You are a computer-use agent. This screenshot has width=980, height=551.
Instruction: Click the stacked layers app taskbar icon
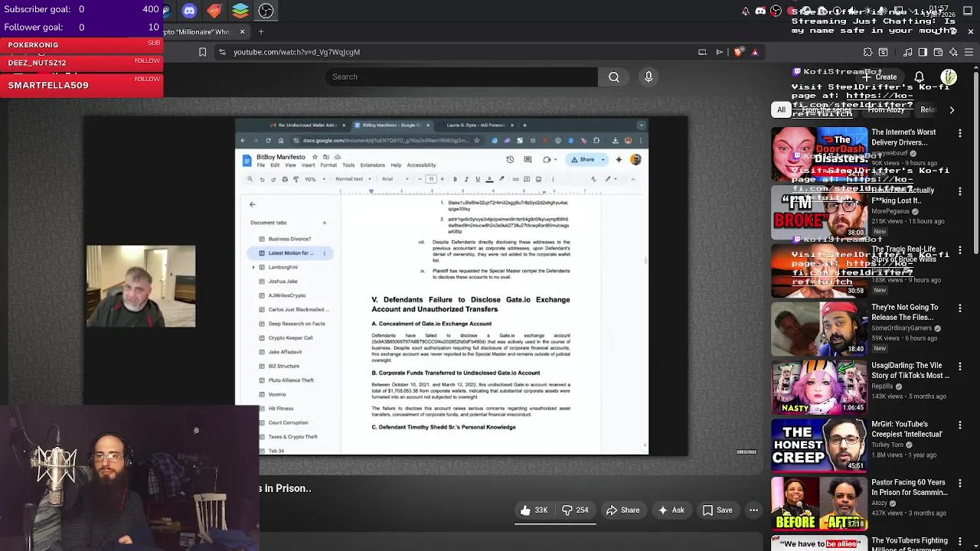[240, 11]
